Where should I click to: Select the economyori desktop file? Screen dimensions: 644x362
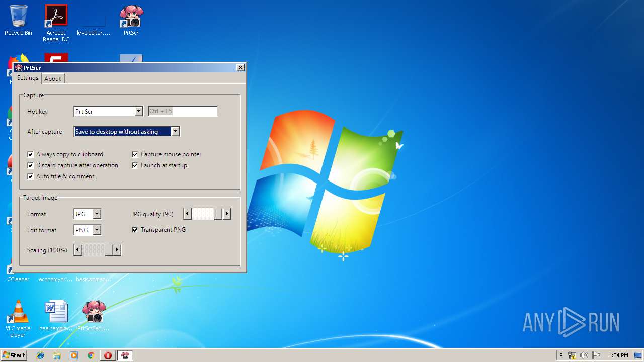(56, 279)
